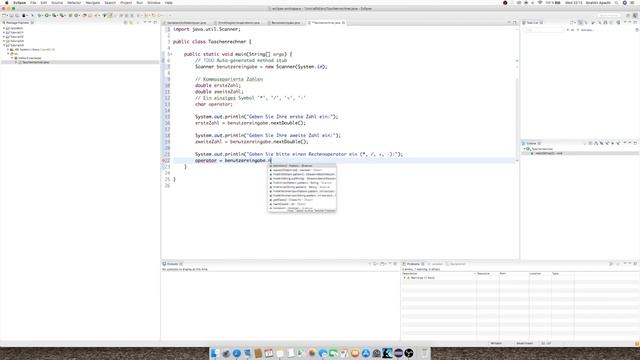Open Finder from the Dock
640x360 pixels.
coord(215,353)
